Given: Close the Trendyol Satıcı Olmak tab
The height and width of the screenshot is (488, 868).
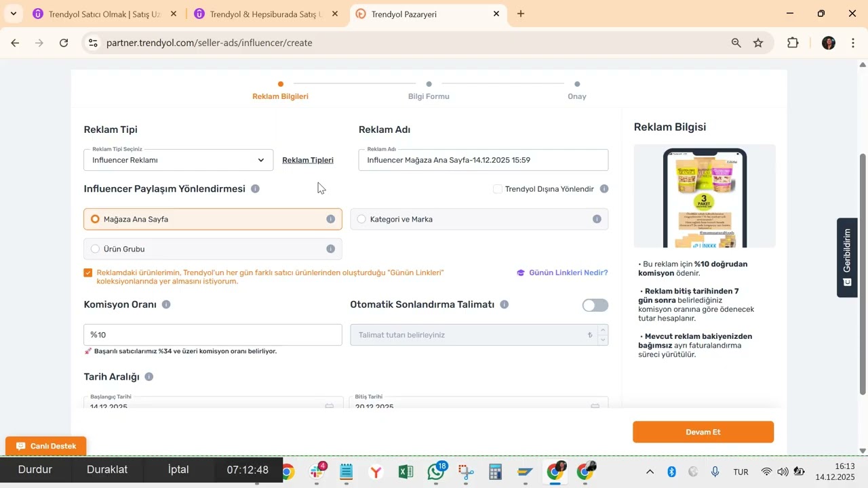Looking at the screenshot, I should pos(174,14).
